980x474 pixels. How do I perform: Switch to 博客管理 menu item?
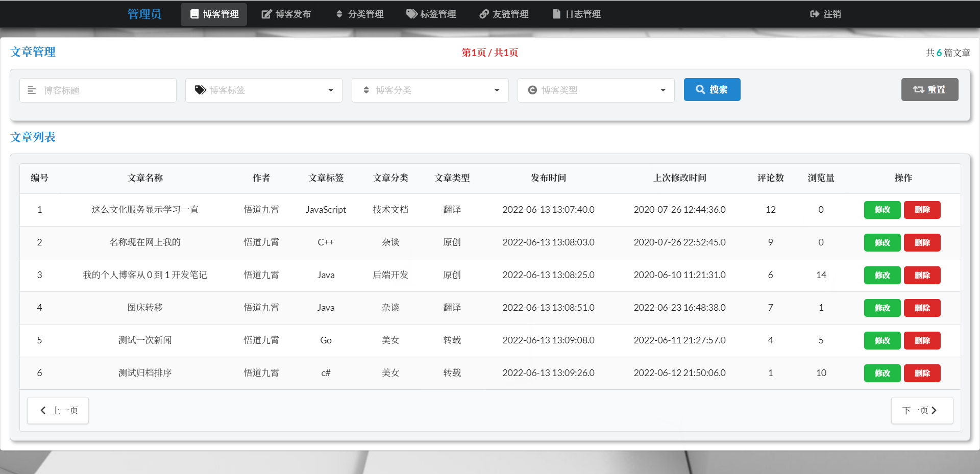(x=214, y=14)
